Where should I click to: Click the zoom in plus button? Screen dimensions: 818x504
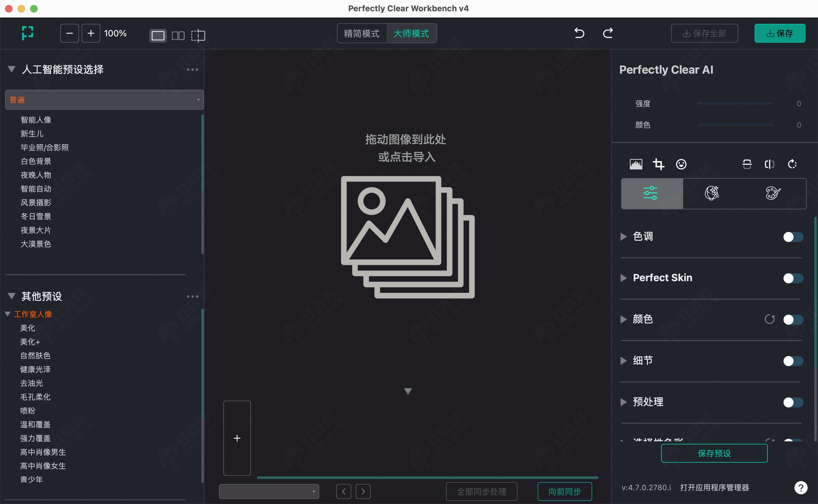point(91,33)
